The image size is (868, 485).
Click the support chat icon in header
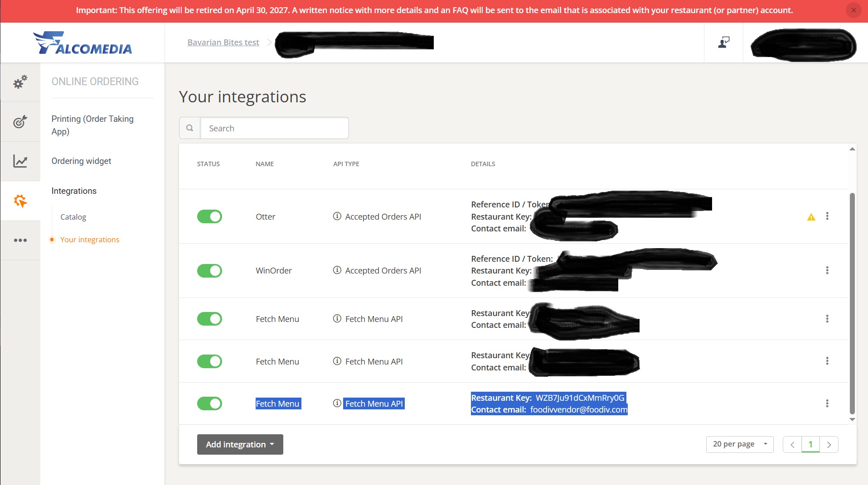click(x=724, y=43)
